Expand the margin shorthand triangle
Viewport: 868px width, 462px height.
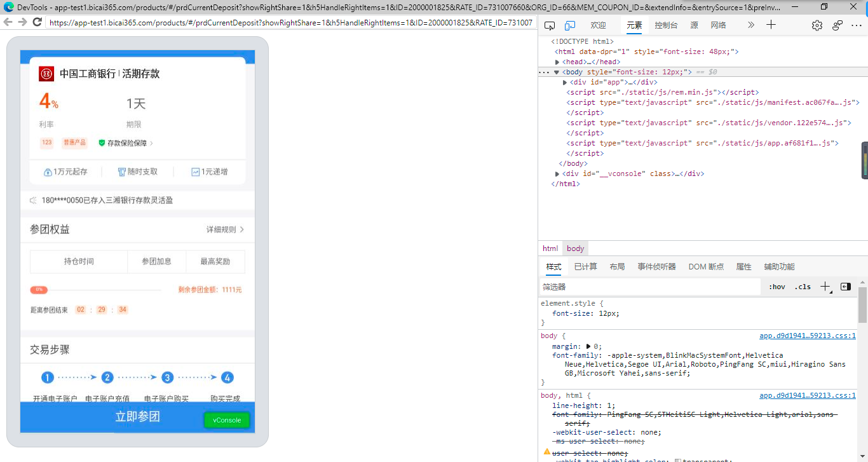[588, 347]
